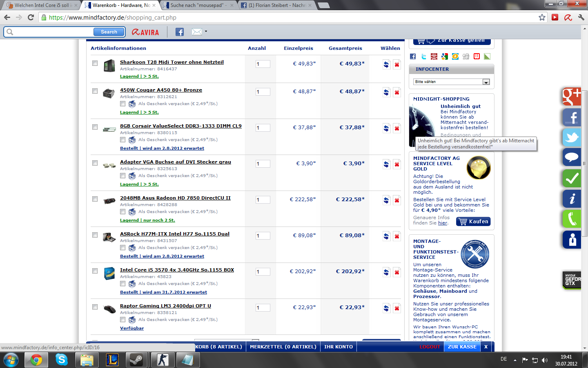The width and height of the screenshot is (588, 368).
Task: Click the Avira Search button
Action: (x=109, y=32)
